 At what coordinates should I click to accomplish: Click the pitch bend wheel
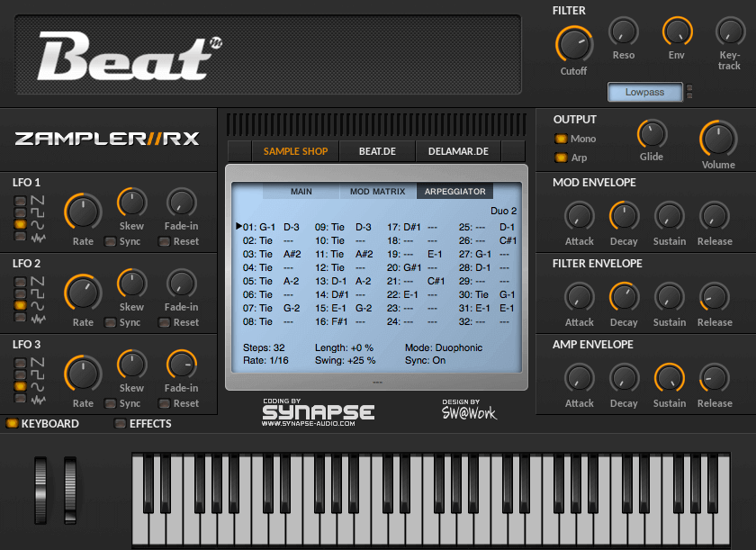point(40,491)
